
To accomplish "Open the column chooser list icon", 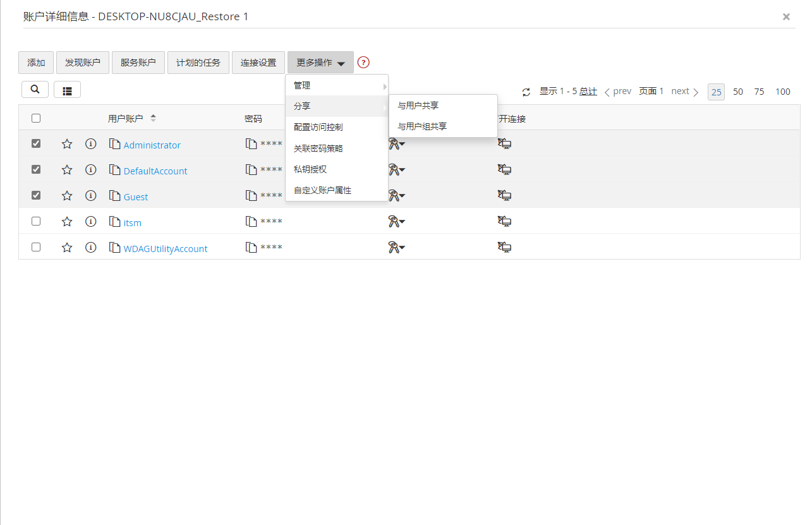I will coord(67,90).
